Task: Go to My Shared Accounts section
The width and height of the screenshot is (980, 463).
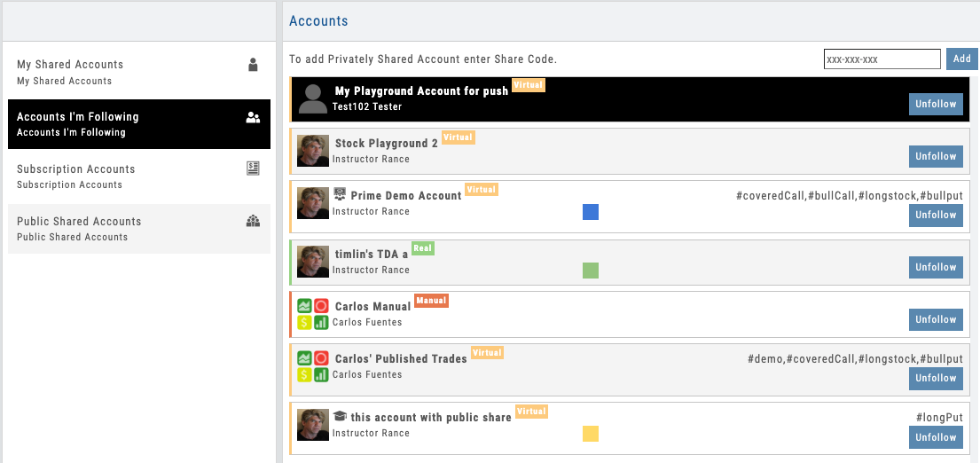Action: pyautogui.click(x=70, y=71)
